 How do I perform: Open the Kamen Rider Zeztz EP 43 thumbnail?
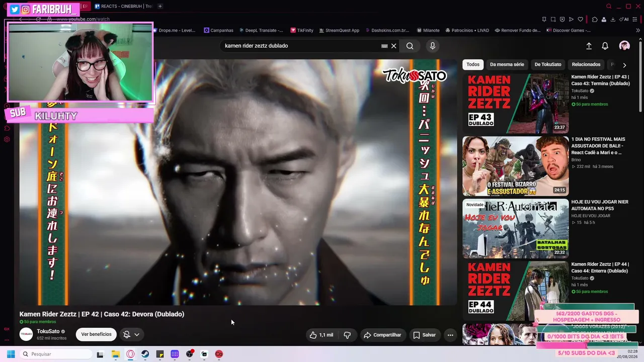point(516,104)
